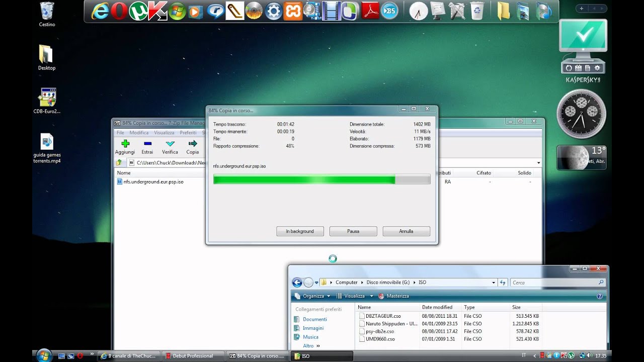Open the dock recycle bin icon
Screen dimensions: 644x362
tap(477, 11)
